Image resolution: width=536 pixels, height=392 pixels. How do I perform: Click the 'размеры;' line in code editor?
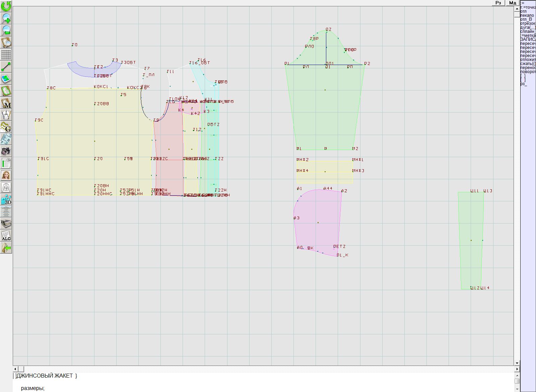tap(32, 388)
